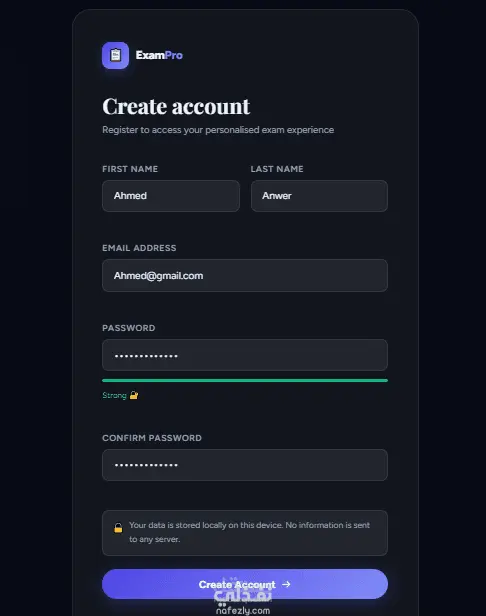Screen dimensions: 486x616
Task: Select the First Name field containing Ahmed
Action: [x=171, y=196]
